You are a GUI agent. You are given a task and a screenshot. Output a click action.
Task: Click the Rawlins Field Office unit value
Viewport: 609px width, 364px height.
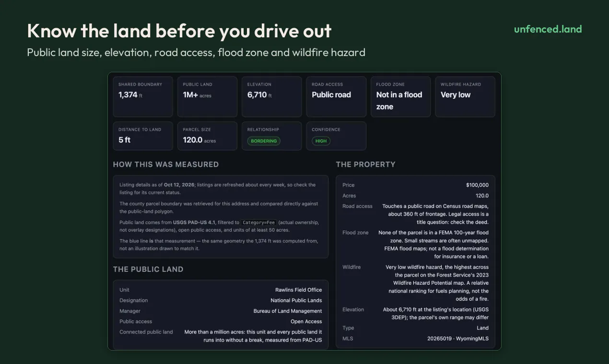click(299, 290)
